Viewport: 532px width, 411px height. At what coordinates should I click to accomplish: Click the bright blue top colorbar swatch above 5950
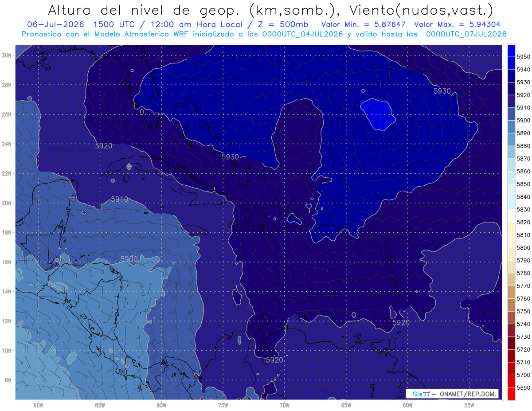point(511,50)
